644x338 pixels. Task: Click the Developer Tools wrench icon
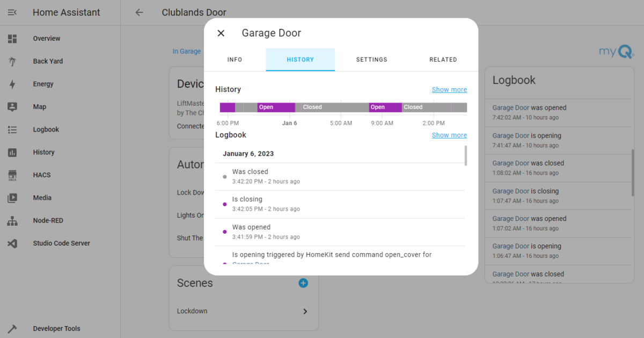pos(13,328)
